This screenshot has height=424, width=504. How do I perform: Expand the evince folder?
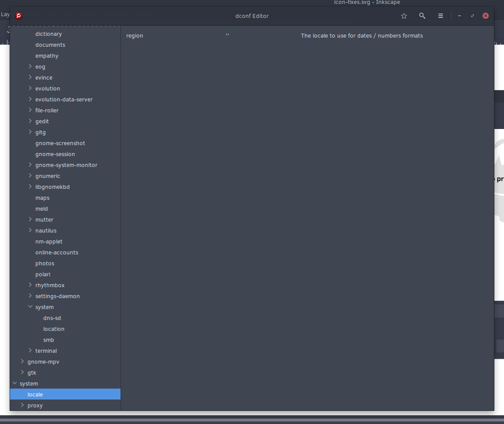pos(30,77)
